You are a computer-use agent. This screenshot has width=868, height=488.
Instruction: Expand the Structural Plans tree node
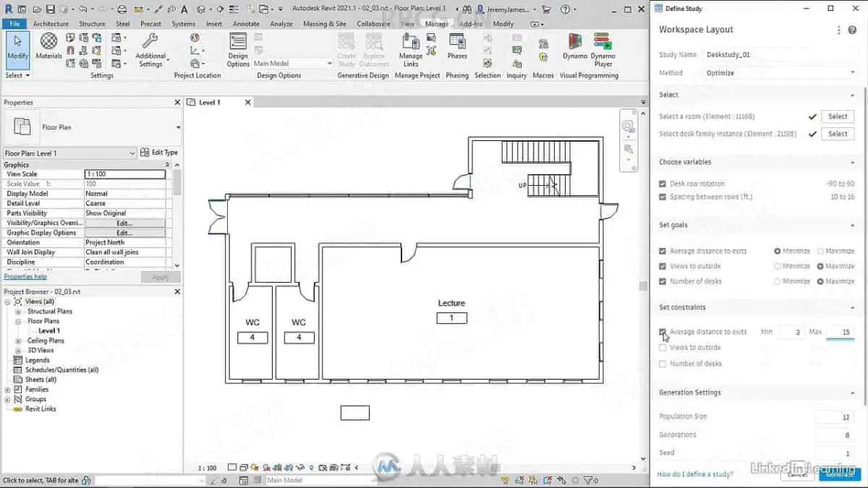pos(19,312)
